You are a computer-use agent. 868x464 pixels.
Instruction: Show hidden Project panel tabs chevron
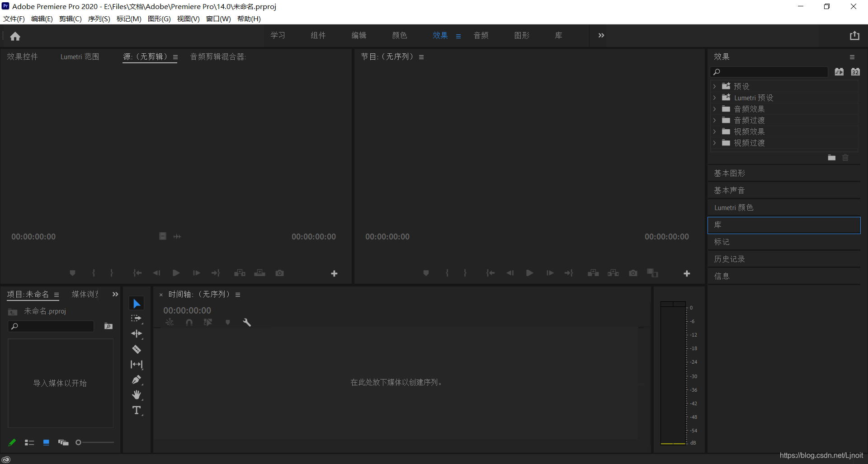(x=115, y=294)
